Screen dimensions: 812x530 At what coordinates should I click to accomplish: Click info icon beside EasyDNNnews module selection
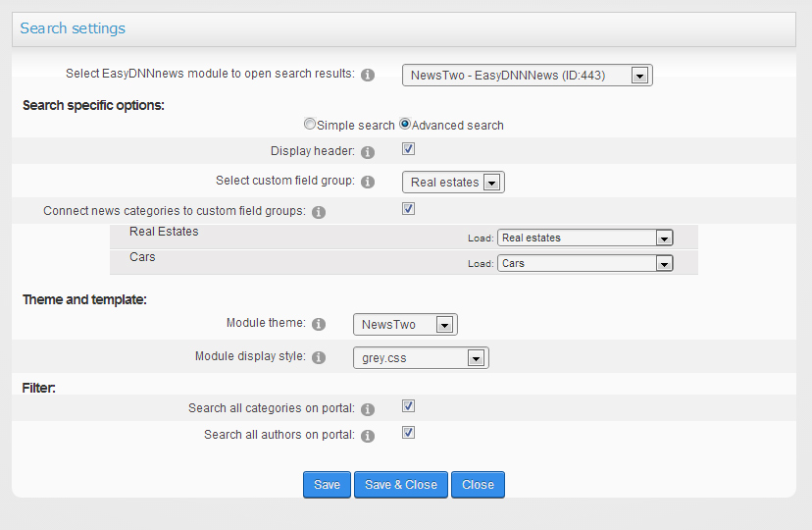pos(368,76)
